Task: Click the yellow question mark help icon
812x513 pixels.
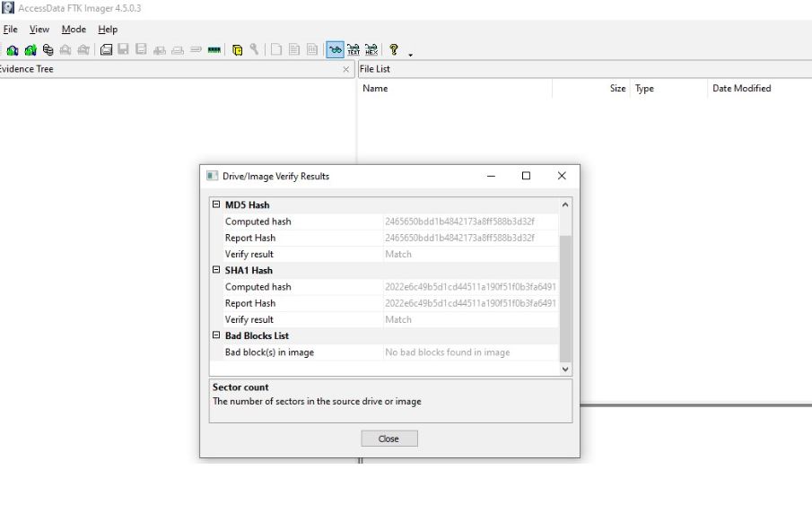Action: tap(394, 49)
